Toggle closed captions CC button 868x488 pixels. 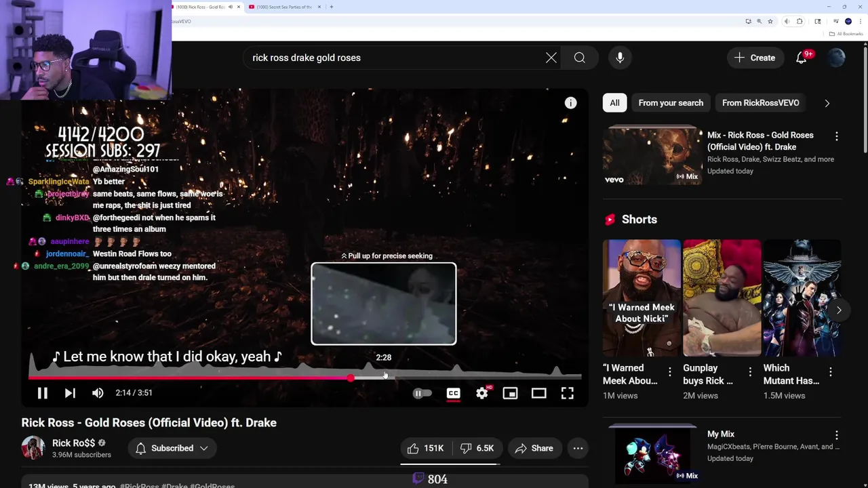[x=453, y=393]
